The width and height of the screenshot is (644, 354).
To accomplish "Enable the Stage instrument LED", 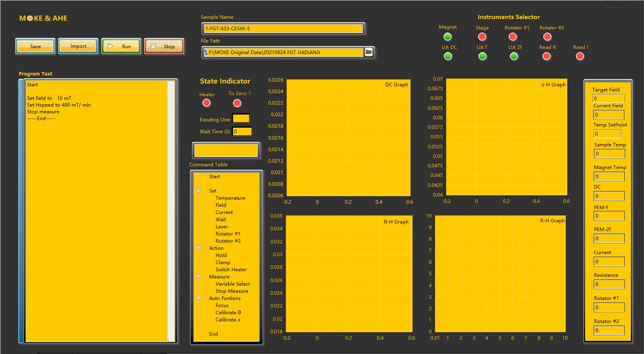I will (482, 37).
